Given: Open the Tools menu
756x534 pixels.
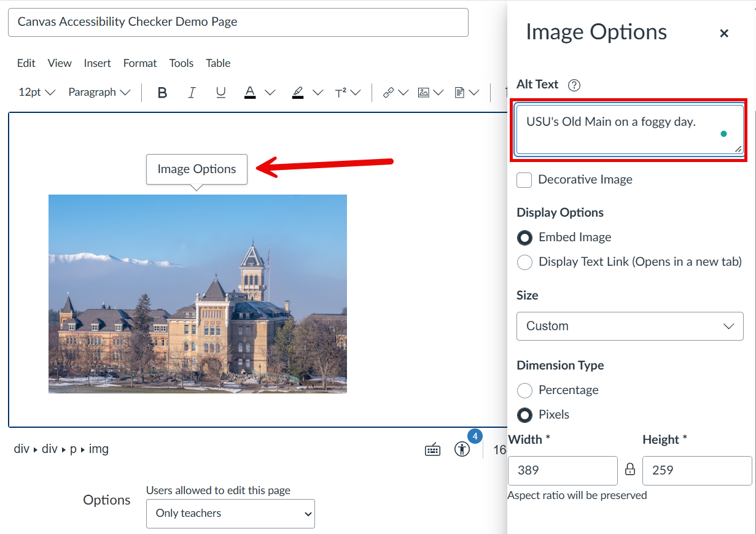Looking at the screenshot, I should tap(182, 63).
